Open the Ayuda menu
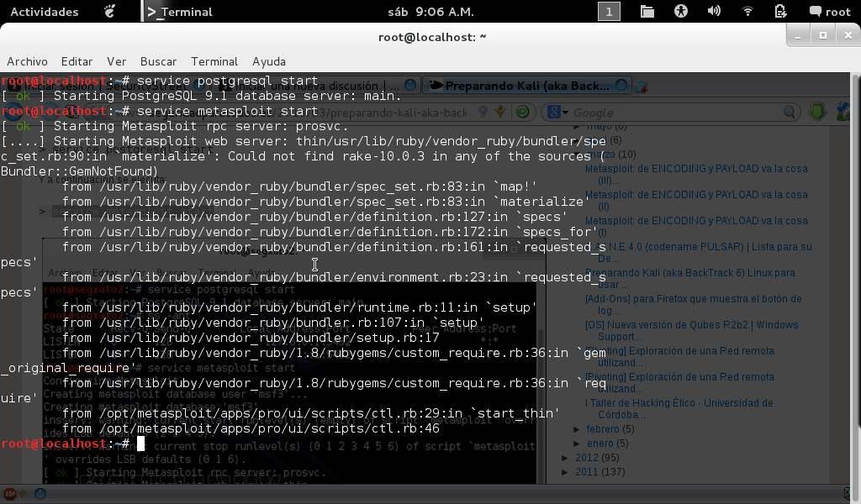 tap(268, 61)
